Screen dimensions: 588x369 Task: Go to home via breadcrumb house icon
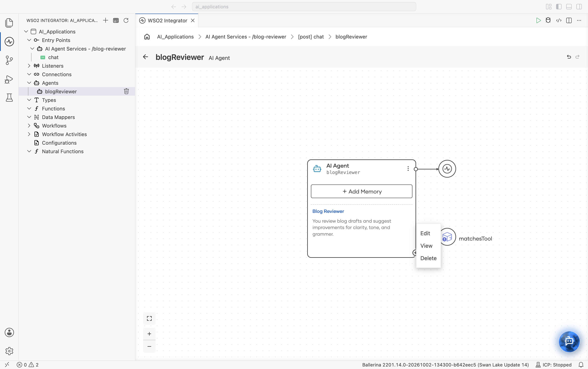point(147,37)
